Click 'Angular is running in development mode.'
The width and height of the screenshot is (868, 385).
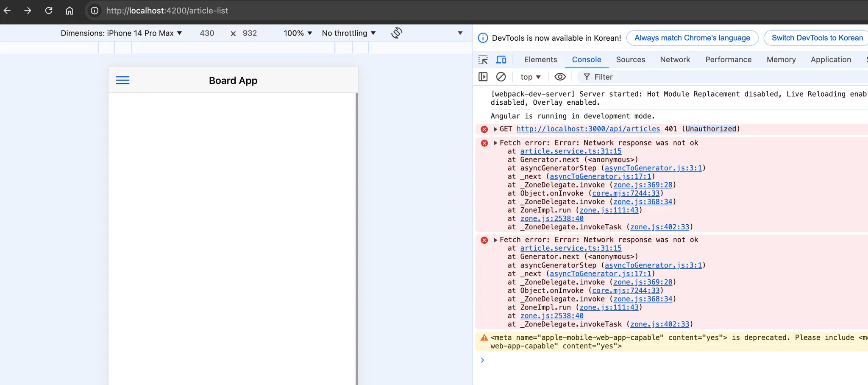[x=573, y=116]
